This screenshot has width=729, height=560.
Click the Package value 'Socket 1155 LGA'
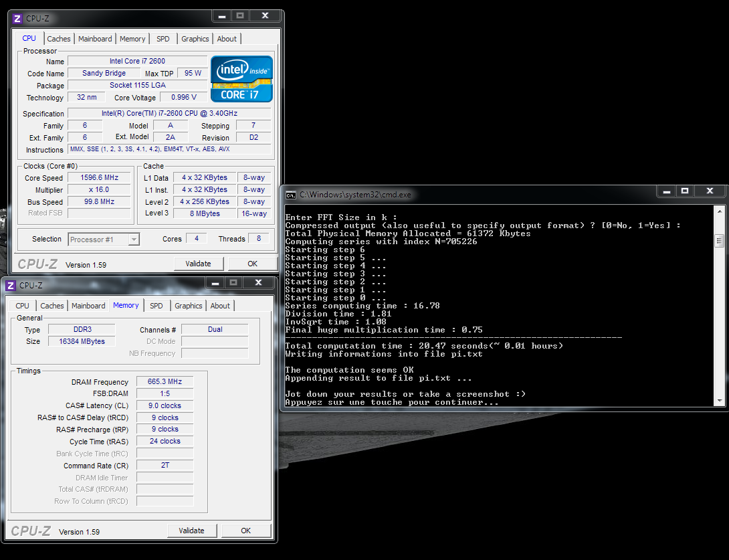(138, 85)
